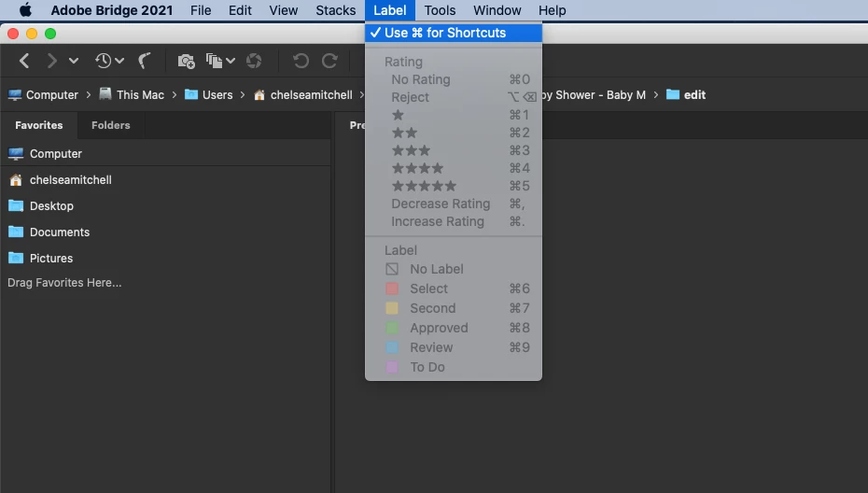Apply five star rating
Image resolution: width=868 pixels, height=493 pixels.
[454, 186]
